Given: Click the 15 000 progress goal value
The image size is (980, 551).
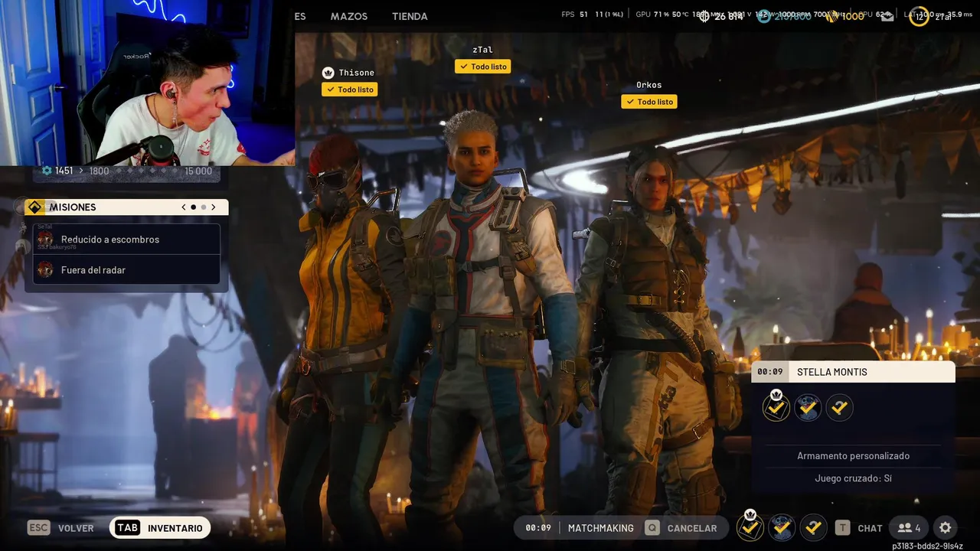Looking at the screenshot, I should (198, 171).
